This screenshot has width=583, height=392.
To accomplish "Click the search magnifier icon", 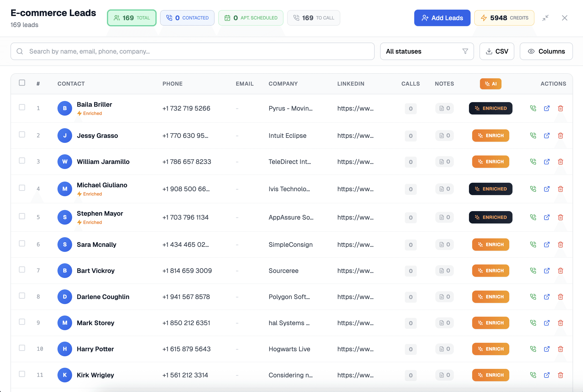I will pos(20,51).
